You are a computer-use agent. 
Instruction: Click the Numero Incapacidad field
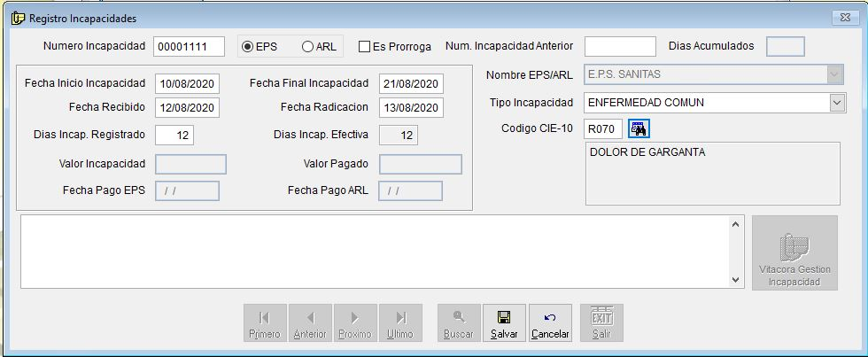tap(188, 47)
